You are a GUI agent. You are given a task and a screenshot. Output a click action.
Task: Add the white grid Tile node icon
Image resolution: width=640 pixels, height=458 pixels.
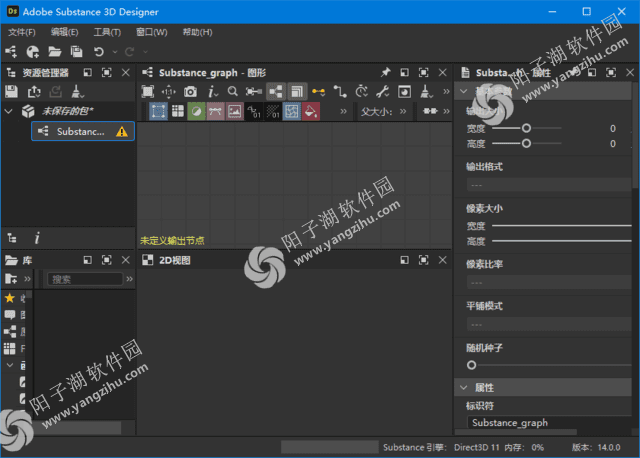[x=178, y=111]
